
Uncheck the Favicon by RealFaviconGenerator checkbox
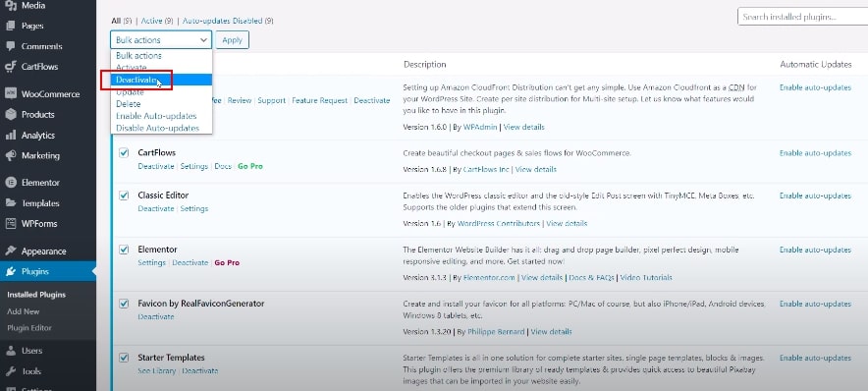tap(124, 304)
